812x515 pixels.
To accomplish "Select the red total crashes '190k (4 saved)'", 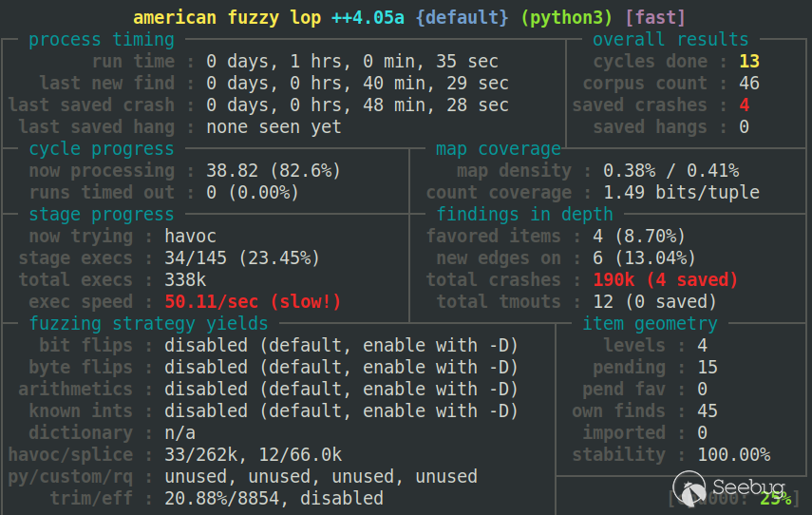I will click(666, 279).
